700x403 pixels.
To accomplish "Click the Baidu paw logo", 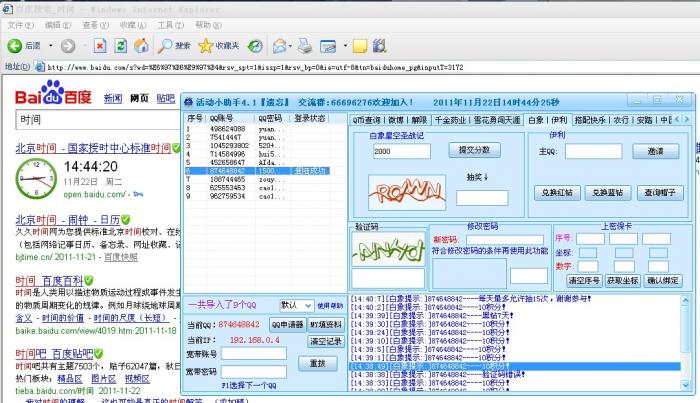I will 53,91.
